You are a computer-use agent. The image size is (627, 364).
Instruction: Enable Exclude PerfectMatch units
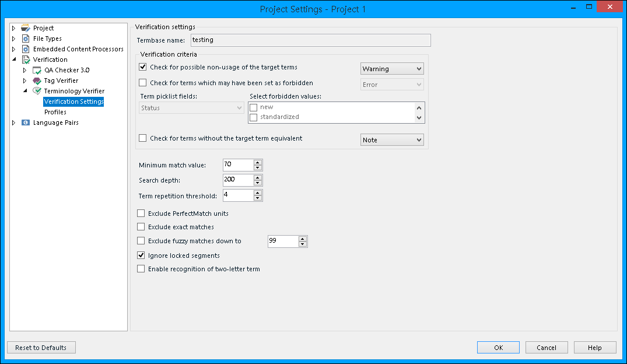point(141,213)
